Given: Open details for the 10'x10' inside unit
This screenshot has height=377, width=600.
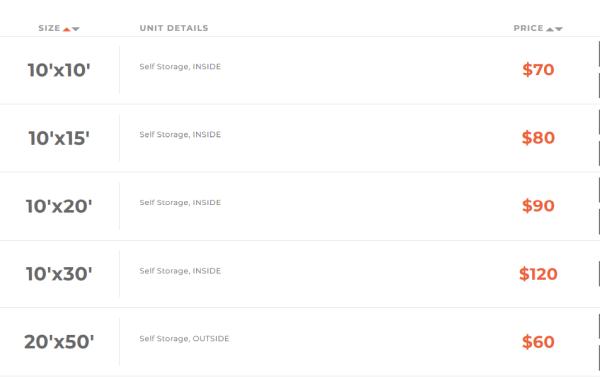Looking at the screenshot, I should coord(180,67).
